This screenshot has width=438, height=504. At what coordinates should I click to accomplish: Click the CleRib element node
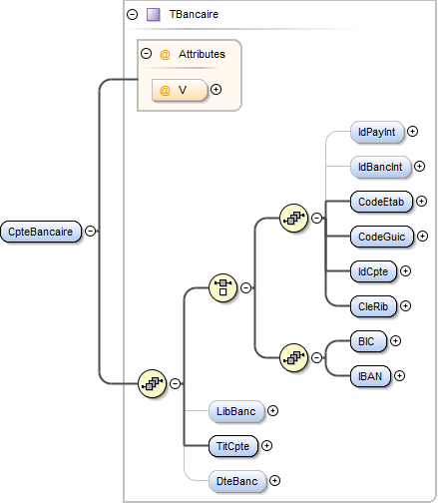[x=373, y=306]
